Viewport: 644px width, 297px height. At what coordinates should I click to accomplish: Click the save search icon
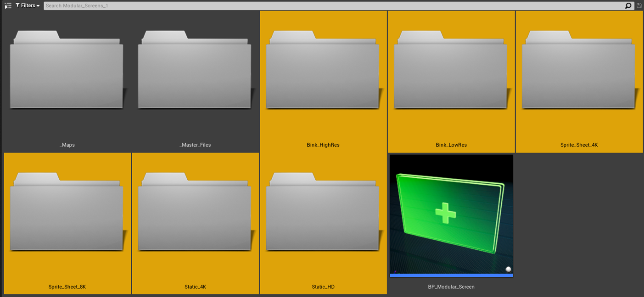pyautogui.click(x=639, y=5)
